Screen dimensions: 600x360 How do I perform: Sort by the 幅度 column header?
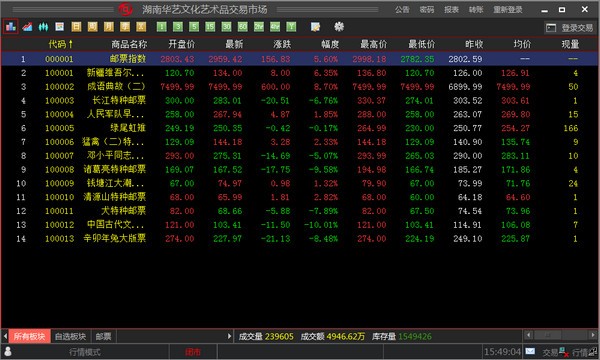tap(330, 44)
